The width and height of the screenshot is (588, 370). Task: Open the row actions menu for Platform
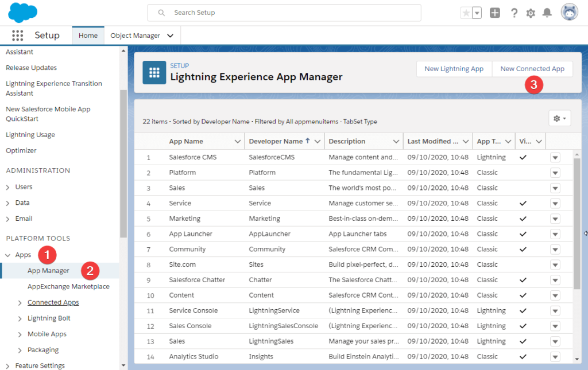click(555, 173)
